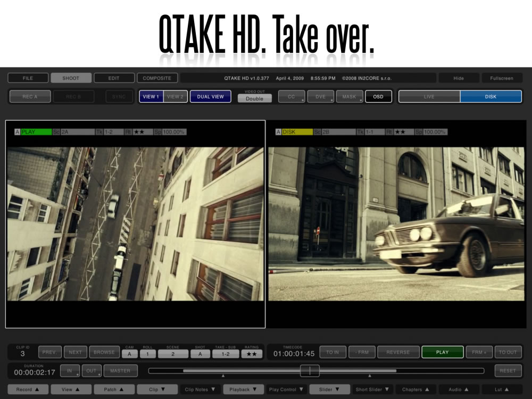
Task: Play clip in REVERSE
Action: tap(398, 352)
